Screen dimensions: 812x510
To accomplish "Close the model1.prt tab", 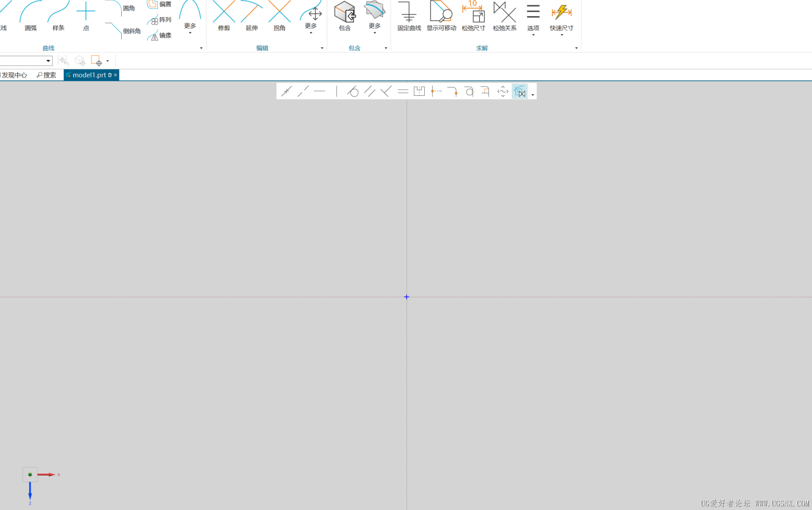I will point(116,75).
